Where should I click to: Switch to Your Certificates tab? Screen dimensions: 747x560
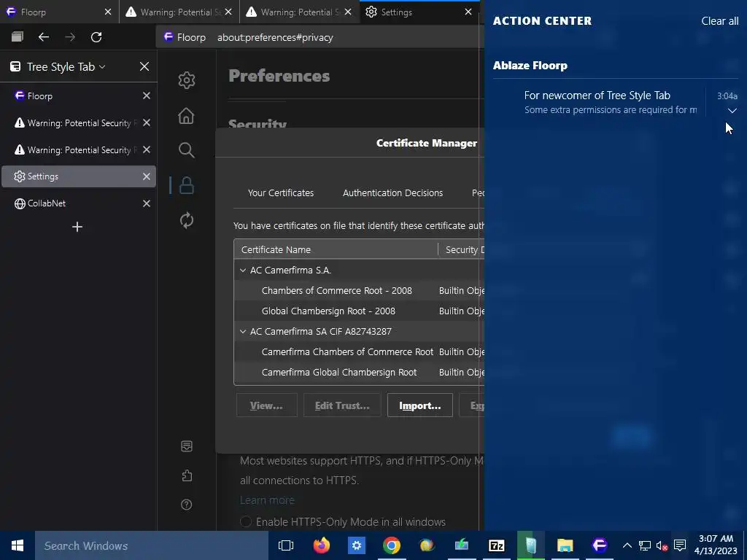tap(281, 192)
